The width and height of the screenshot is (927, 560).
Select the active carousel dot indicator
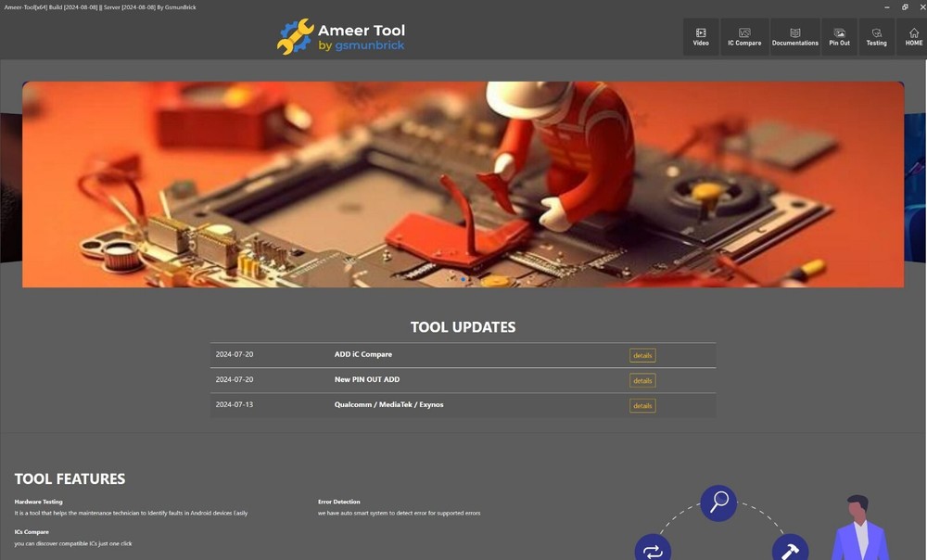(462, 279)
